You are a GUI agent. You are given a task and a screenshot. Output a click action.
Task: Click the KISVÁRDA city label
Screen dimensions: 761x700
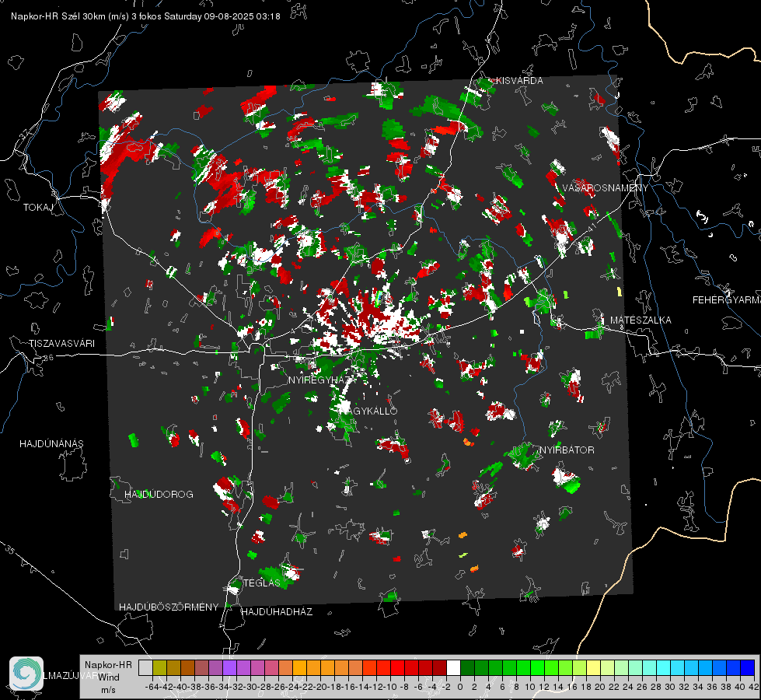click(519, 81)
